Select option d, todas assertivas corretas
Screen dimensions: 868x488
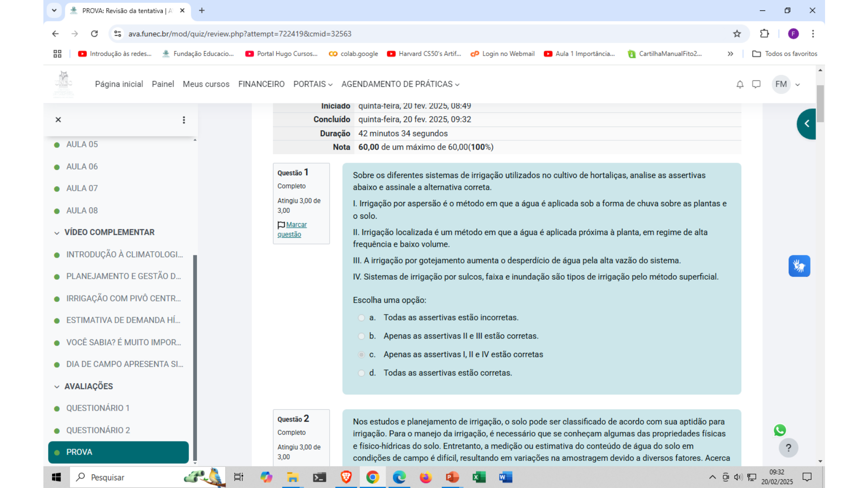click(361, 373)
